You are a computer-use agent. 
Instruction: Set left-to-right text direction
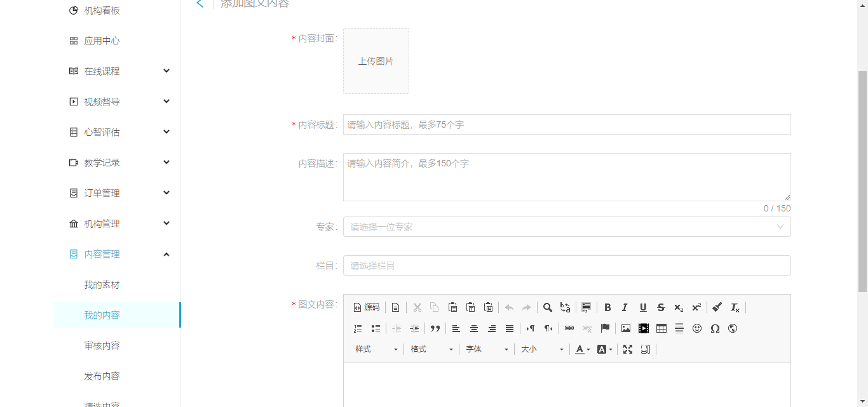coord(530,328)
